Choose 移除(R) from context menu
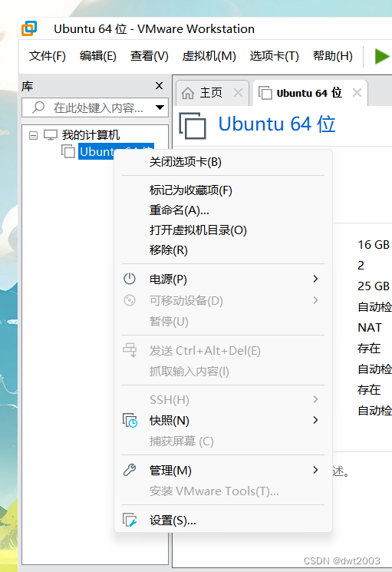Screen dimensions: 392x572 point(223,250)
